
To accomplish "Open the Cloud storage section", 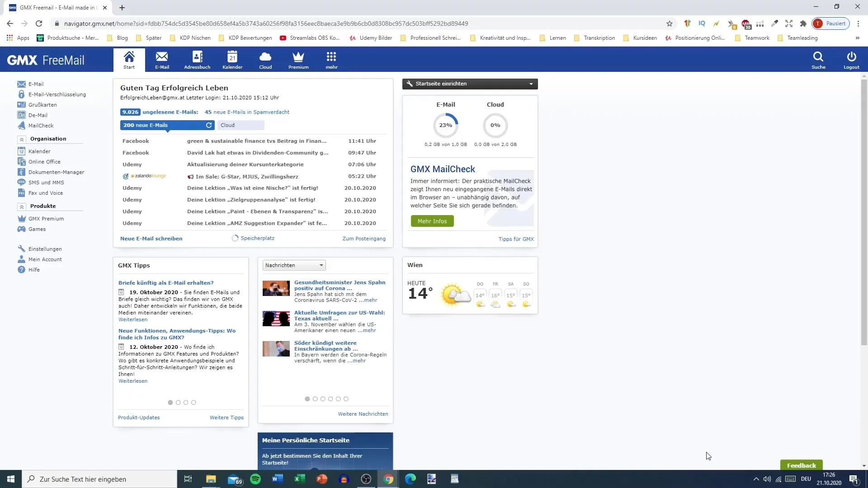I will (265, 60).
